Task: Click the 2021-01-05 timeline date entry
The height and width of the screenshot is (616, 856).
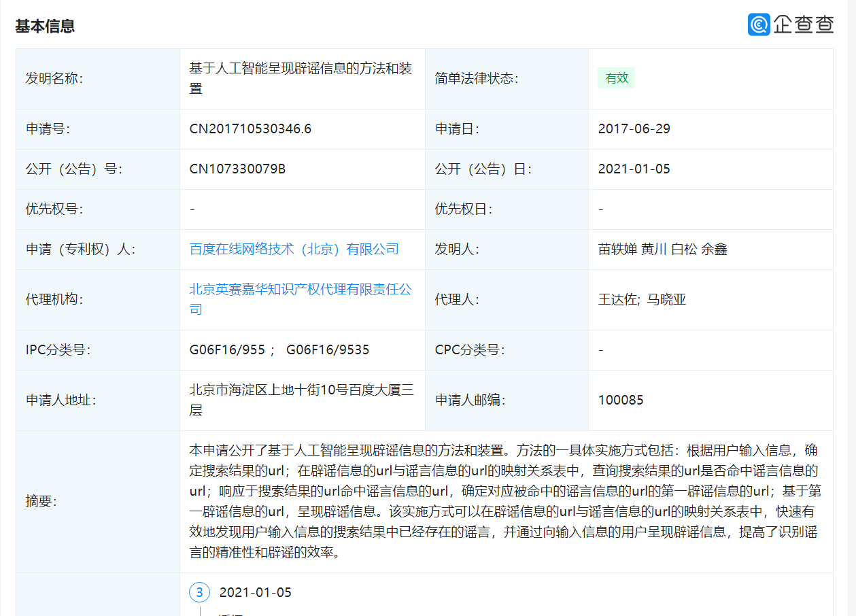Action: (x=255, y=592)
